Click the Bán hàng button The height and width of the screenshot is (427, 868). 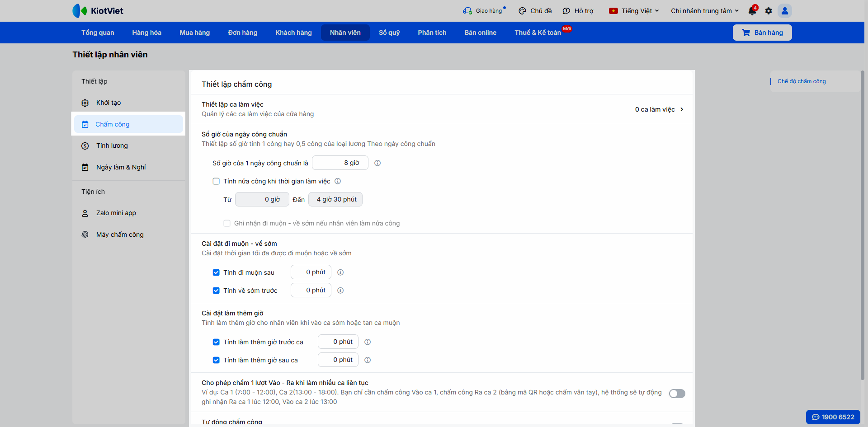[762, 33]
